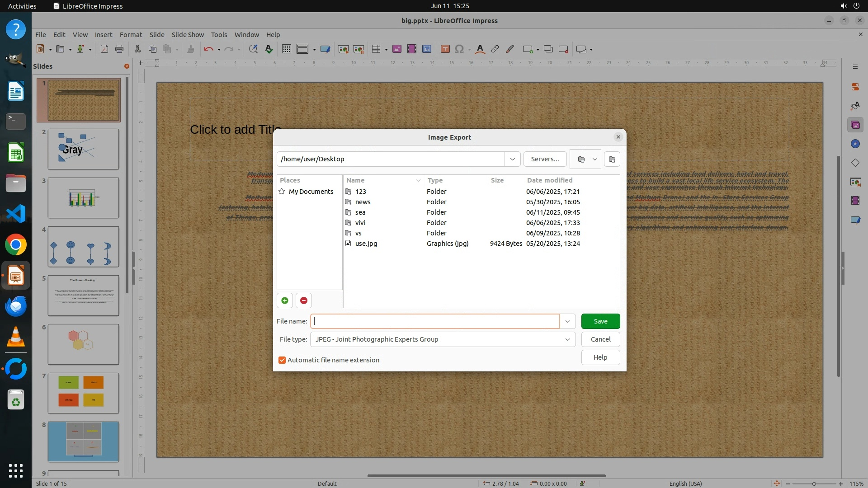Select slide 4 thumbnail in Slides panel
Viewport: 868px width, 488px height.
pyautogui.click(x=83, y=247)
